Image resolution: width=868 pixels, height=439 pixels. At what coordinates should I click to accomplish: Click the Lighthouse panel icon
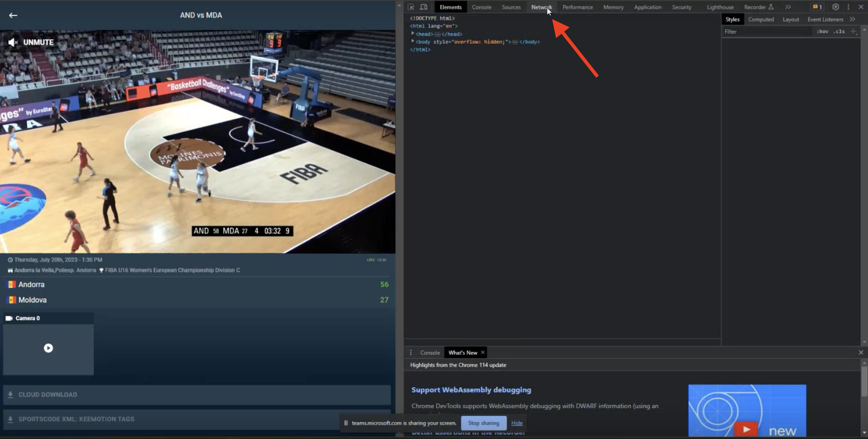720,7
